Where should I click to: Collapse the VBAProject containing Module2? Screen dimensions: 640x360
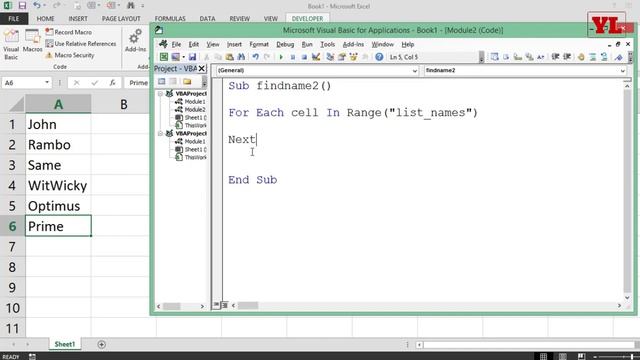coord(160,94)
